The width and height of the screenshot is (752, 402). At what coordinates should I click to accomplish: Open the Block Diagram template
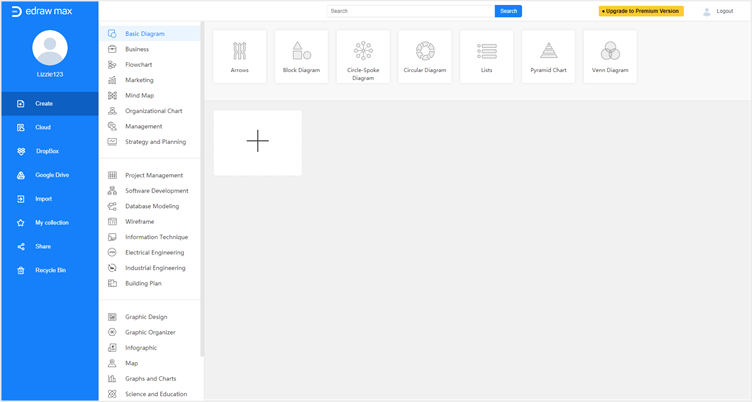[x=301, y=57]
